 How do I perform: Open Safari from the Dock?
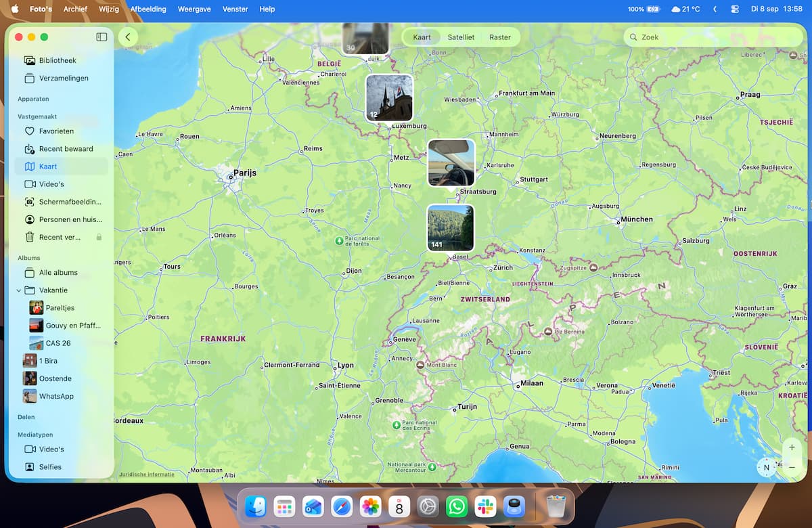click(342, 506)
